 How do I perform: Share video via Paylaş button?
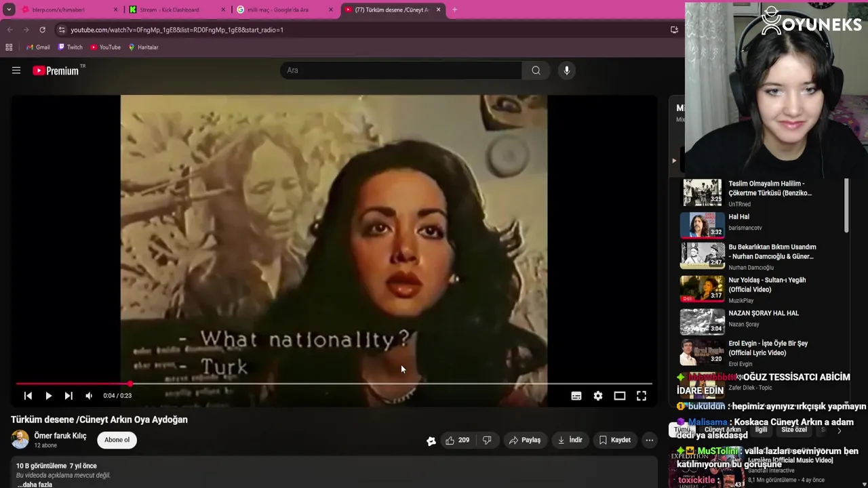[x=525, y=440]
